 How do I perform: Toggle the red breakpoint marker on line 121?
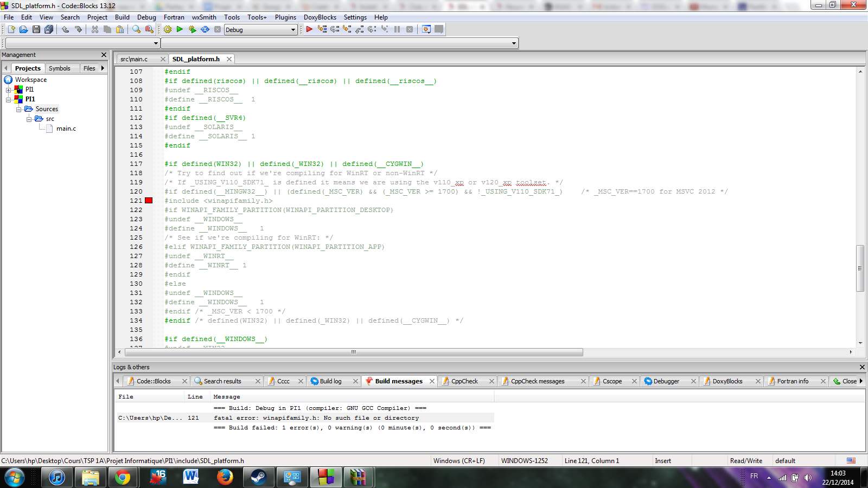(x=149, y=201)
